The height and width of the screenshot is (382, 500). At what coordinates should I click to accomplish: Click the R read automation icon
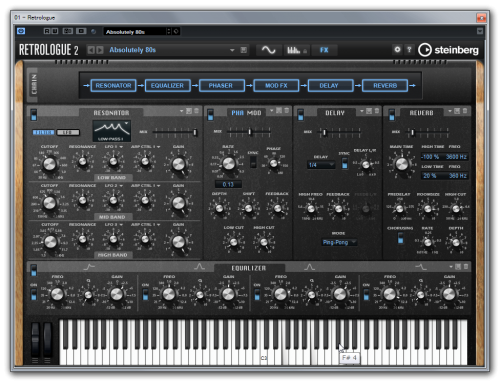[47, 31]
